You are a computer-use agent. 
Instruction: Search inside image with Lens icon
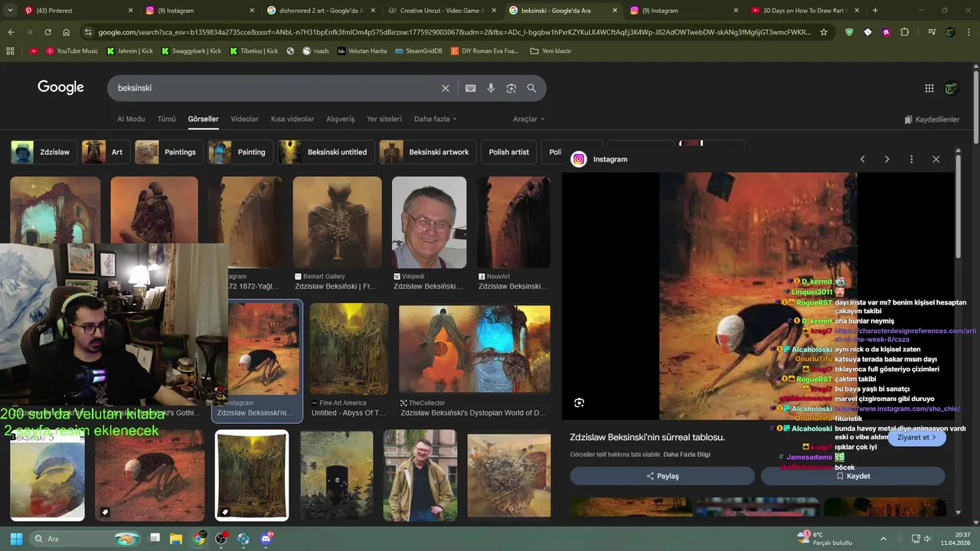[x=580, y=403]
